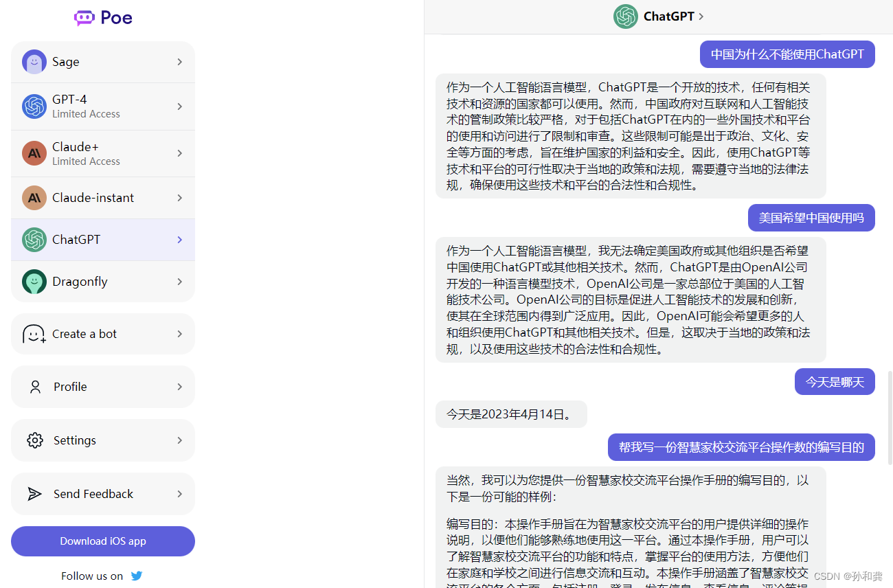This screenshot has height=588, width=893.
Task: Select Sage in the bot list
Action: tap(103, 62)
